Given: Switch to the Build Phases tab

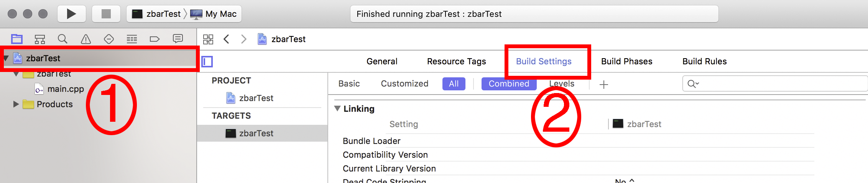Looking at the screenshot, I should (626, 61).
